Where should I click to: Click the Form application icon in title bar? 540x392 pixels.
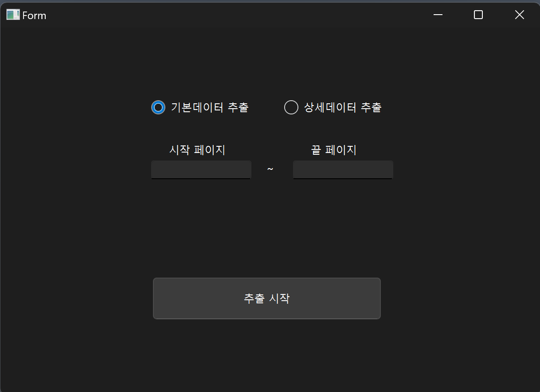coord(13,15)
